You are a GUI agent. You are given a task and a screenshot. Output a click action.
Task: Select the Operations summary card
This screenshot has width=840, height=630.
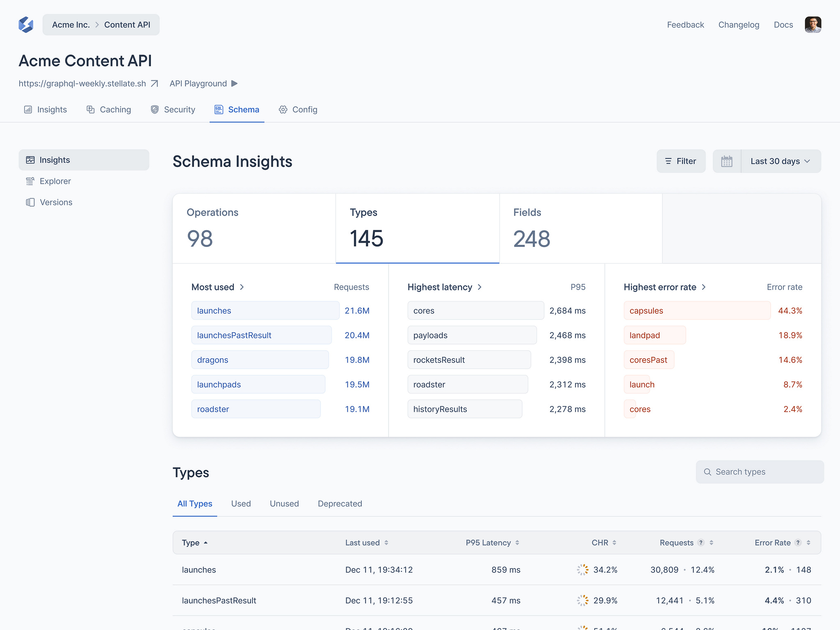coord(254,228)
